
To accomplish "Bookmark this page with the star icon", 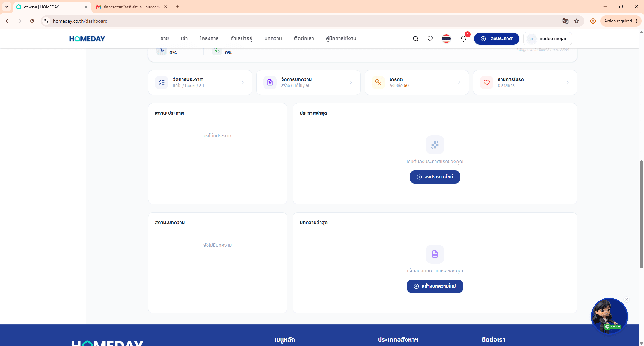I will 576,21.
